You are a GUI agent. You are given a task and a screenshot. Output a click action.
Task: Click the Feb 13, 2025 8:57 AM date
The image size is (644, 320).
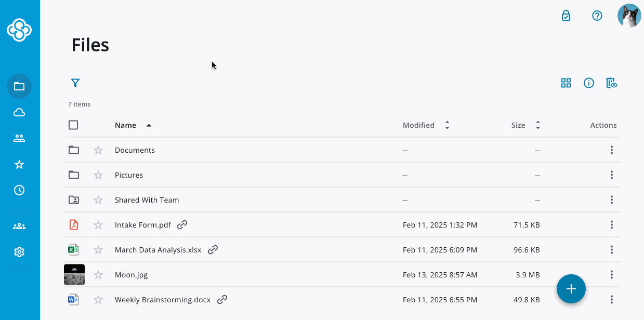[440, 275]
